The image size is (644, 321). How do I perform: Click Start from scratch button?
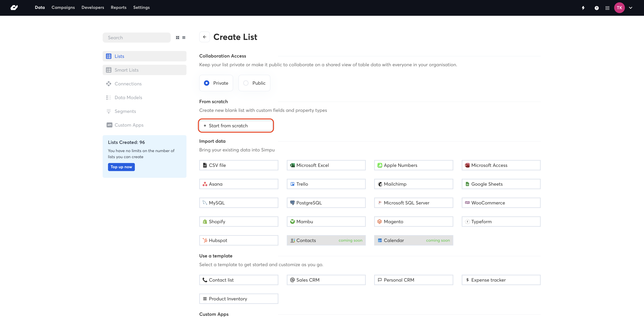(236, 126)
